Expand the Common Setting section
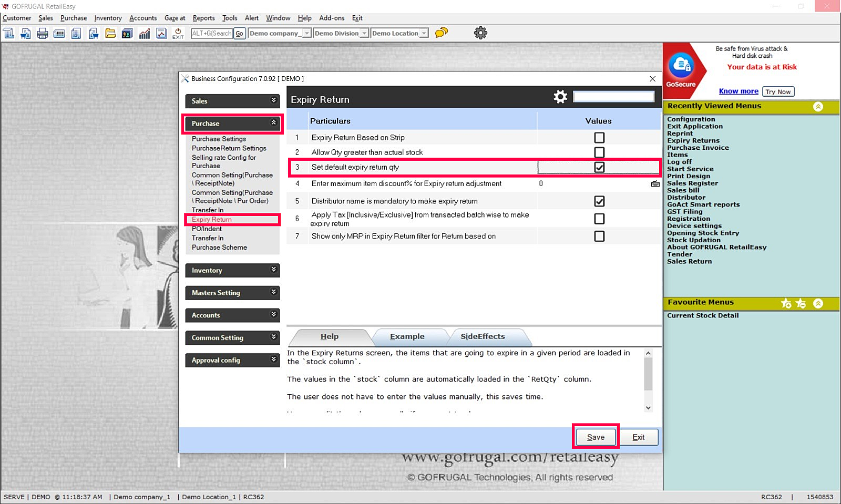This screenshot has height=504, width=841. click(x=232, y=337)
